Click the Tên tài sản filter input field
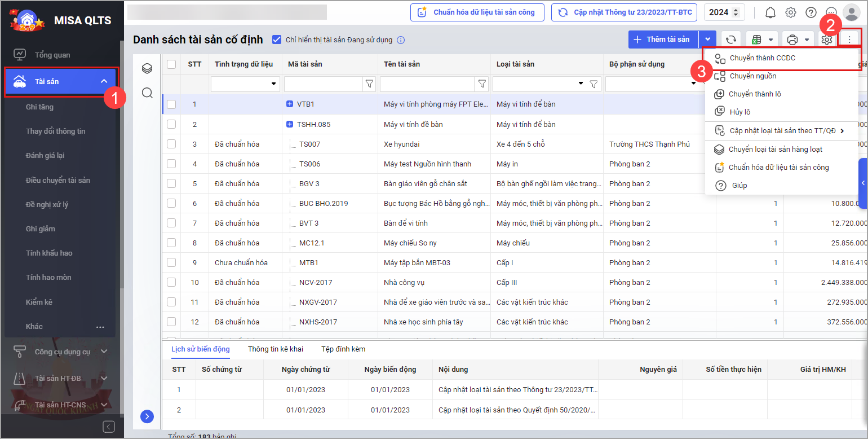 [x=427, y=84]
